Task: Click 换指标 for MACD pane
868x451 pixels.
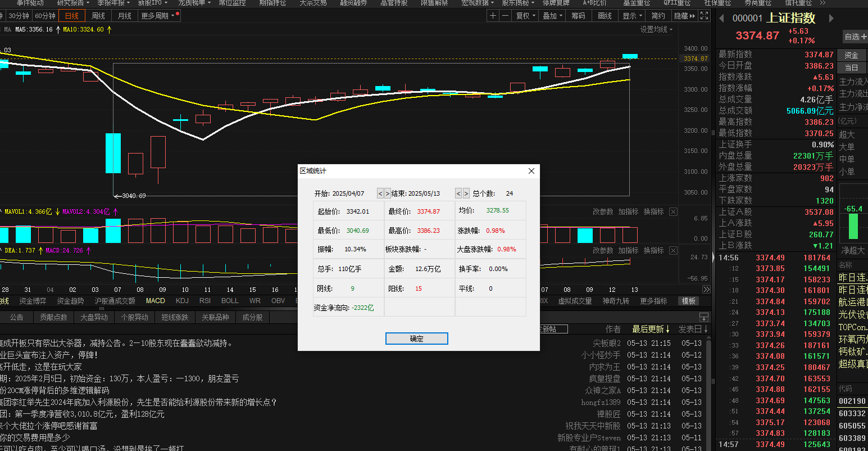Action: pyautogui.click(x=653, y=251)
